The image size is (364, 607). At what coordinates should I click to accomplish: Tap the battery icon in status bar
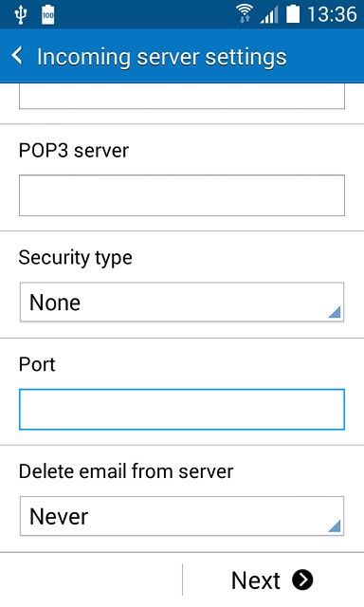tap(293, 14)
